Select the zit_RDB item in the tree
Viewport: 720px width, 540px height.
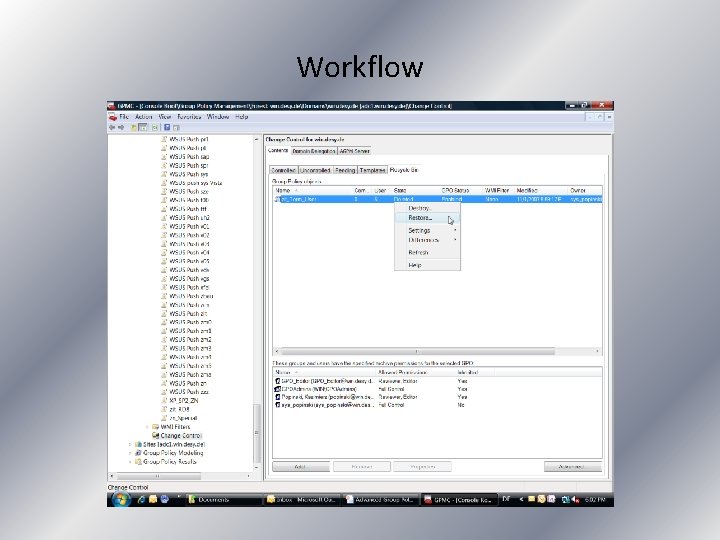click(x=179, y=409)
